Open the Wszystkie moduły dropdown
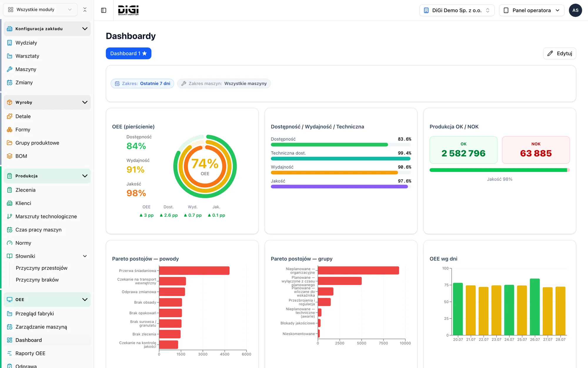 [x=40, y=10]
